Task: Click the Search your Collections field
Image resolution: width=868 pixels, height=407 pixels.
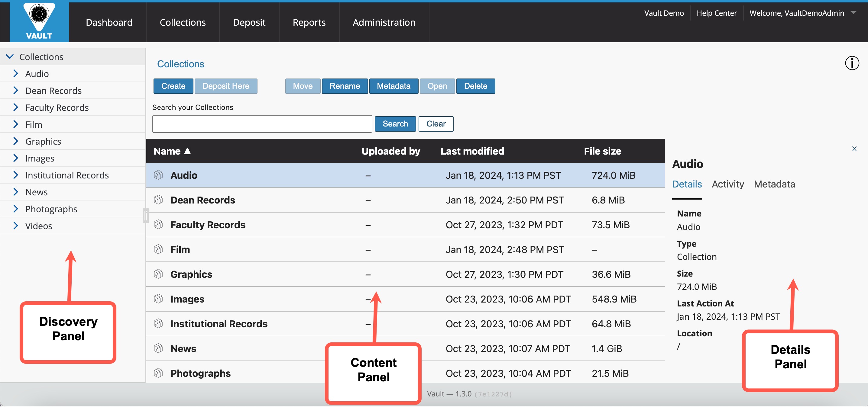Action: 262,124
